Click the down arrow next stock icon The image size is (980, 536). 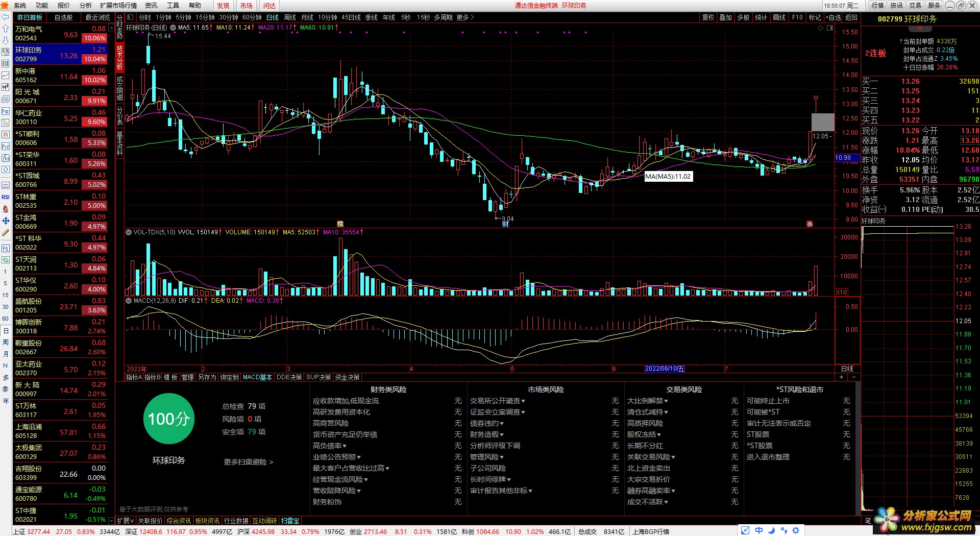[x=6, y=40]
